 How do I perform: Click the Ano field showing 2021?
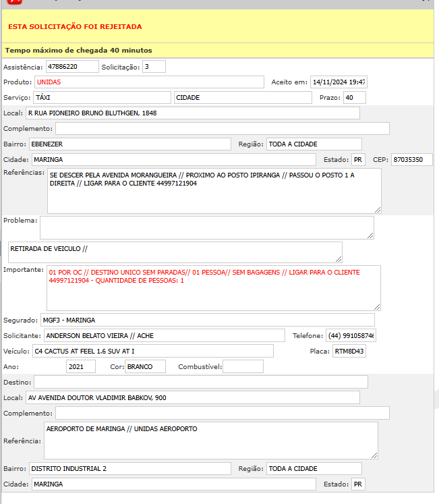[x=81, y=367]
